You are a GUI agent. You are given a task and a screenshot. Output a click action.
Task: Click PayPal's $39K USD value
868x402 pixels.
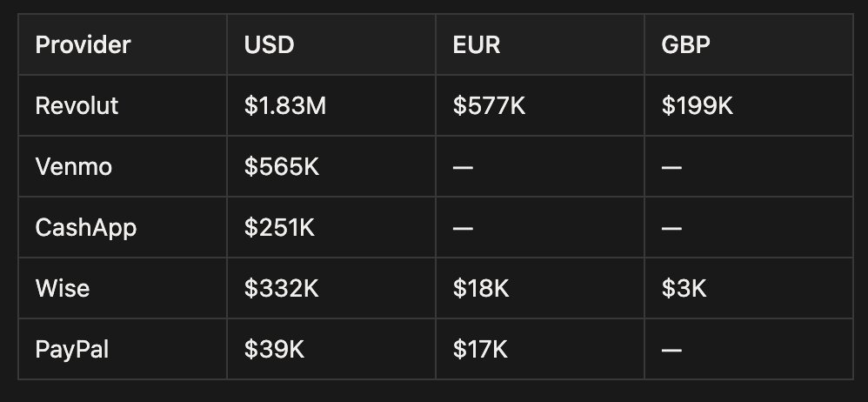(273, 349)
